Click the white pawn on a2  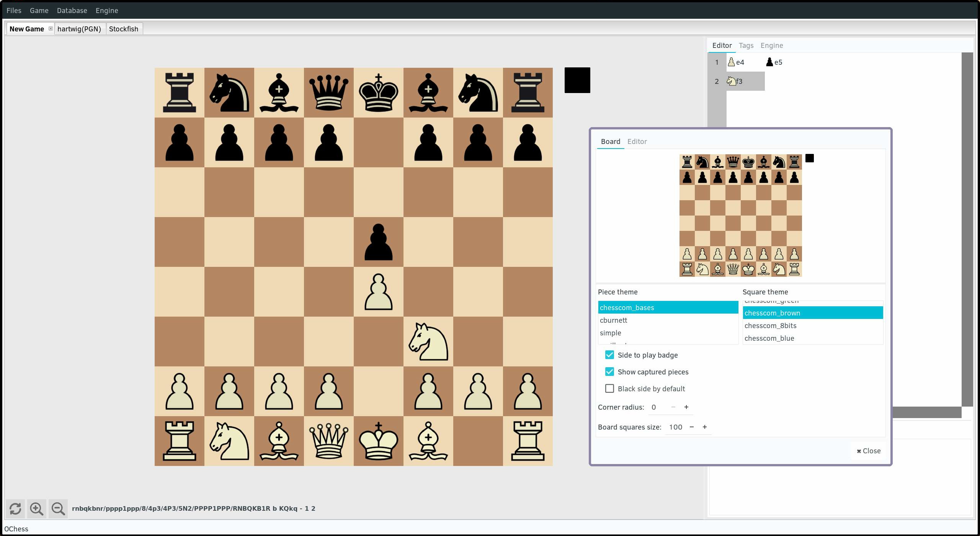179,391
